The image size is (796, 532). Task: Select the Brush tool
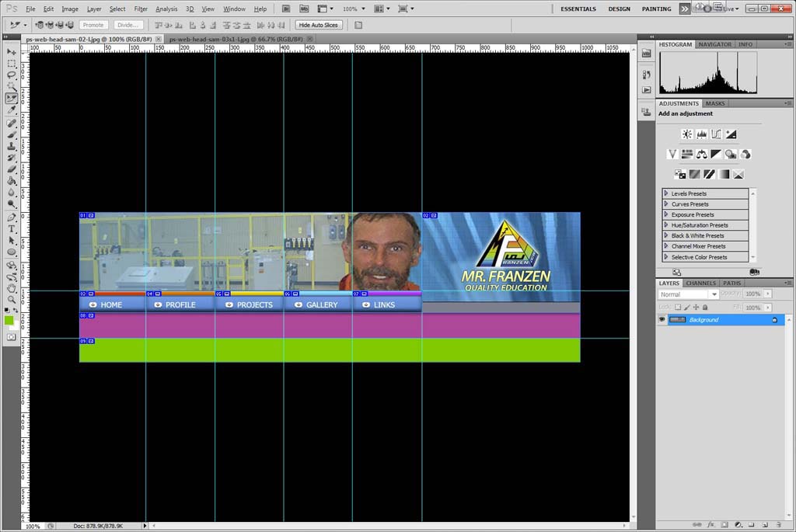pyautogui.click(x=11, y=135)
